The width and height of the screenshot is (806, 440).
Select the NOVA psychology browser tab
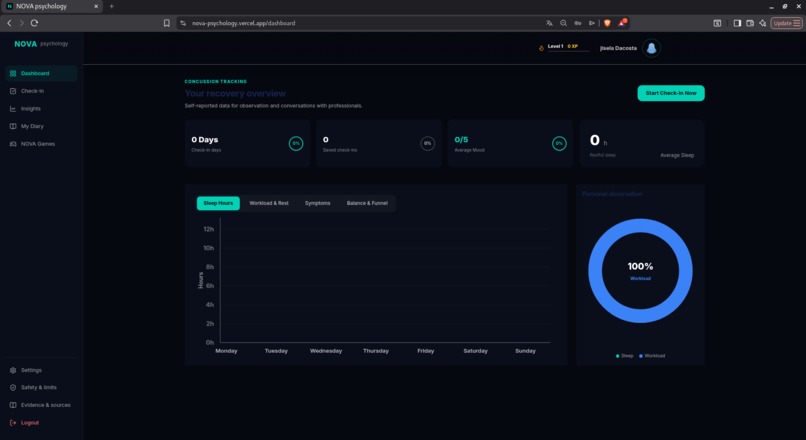51,6
